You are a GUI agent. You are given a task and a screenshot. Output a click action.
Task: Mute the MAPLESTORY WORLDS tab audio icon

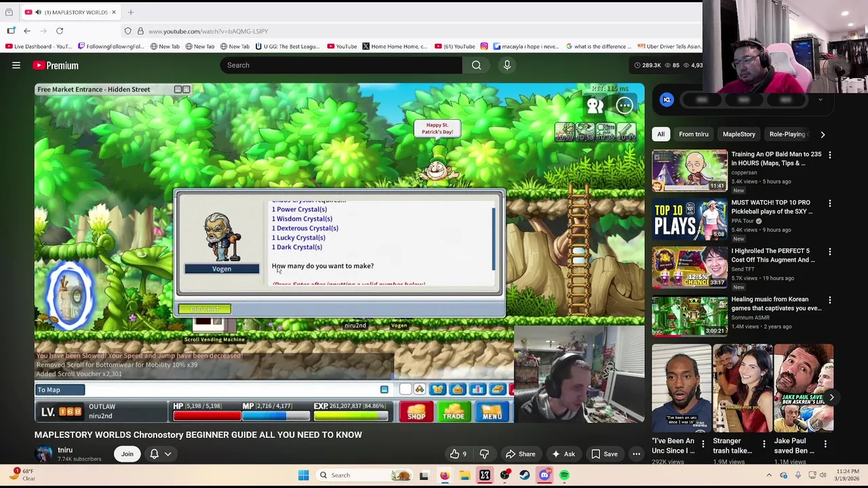37,12
